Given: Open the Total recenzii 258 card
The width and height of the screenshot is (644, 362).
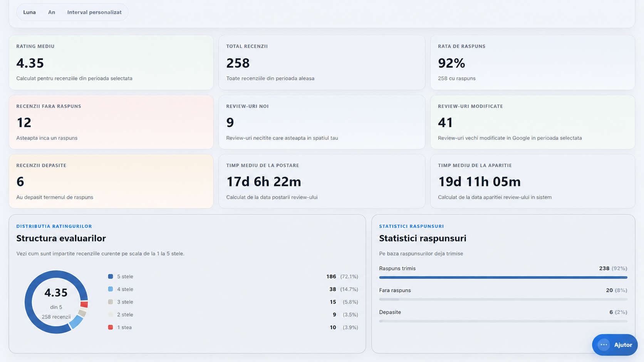Looking at the screenshot, I should (x=322, y=63).
